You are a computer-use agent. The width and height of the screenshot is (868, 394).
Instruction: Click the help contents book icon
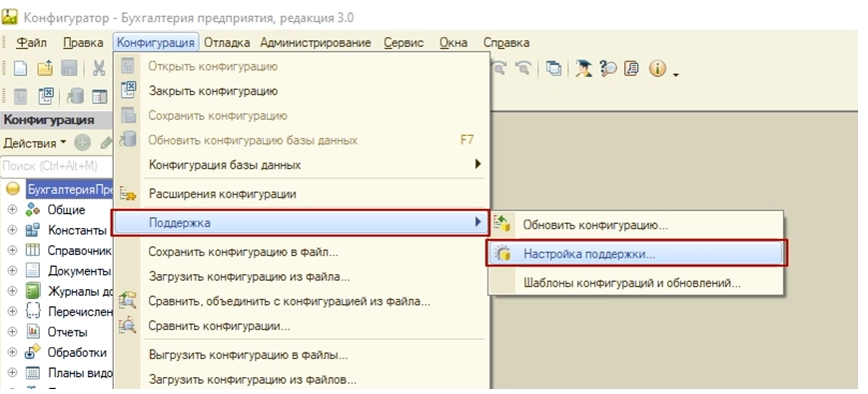(631, 68)
